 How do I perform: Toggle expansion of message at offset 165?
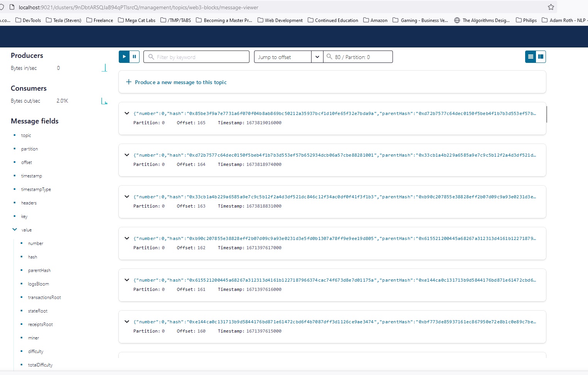click(x=127, y=113)
